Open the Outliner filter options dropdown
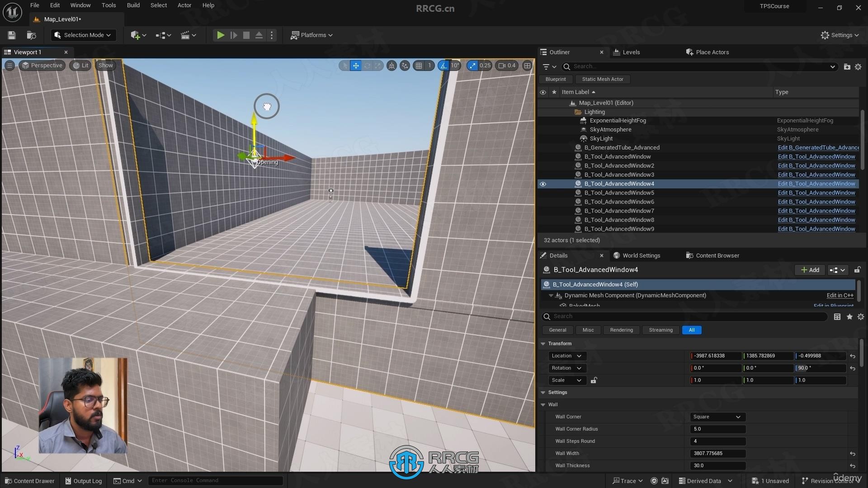 (549, 67)
